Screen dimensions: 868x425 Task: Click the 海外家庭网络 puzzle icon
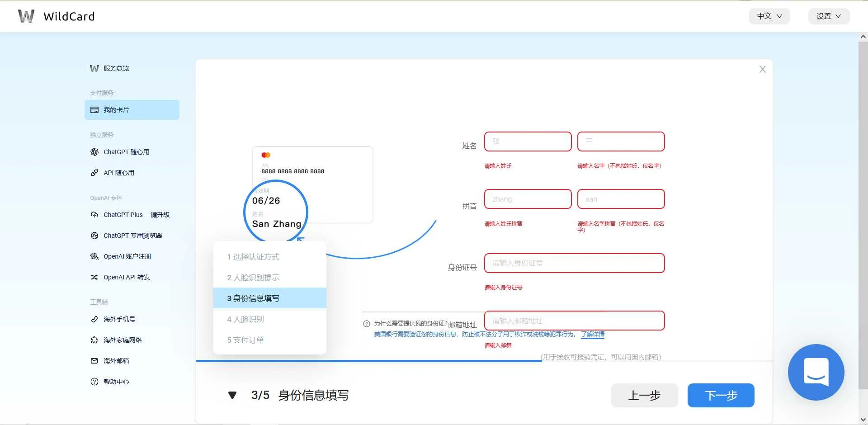pos(94,340)
